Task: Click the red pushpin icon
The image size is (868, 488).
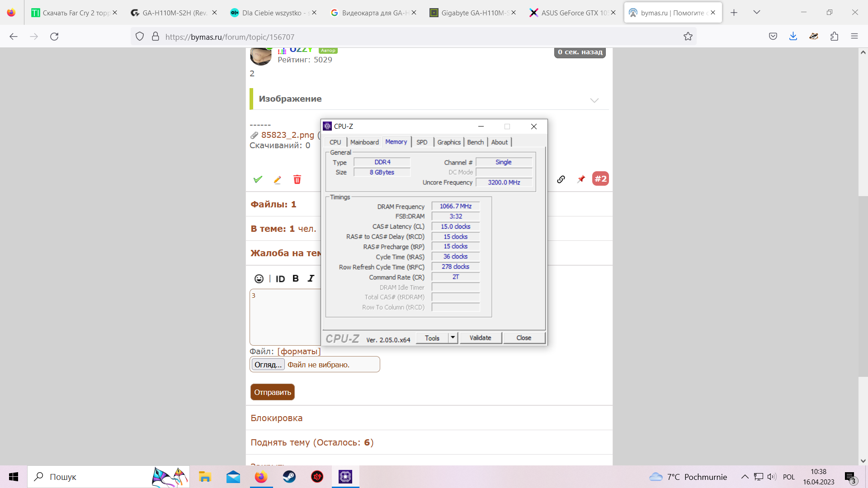Action: pos(581,179)
